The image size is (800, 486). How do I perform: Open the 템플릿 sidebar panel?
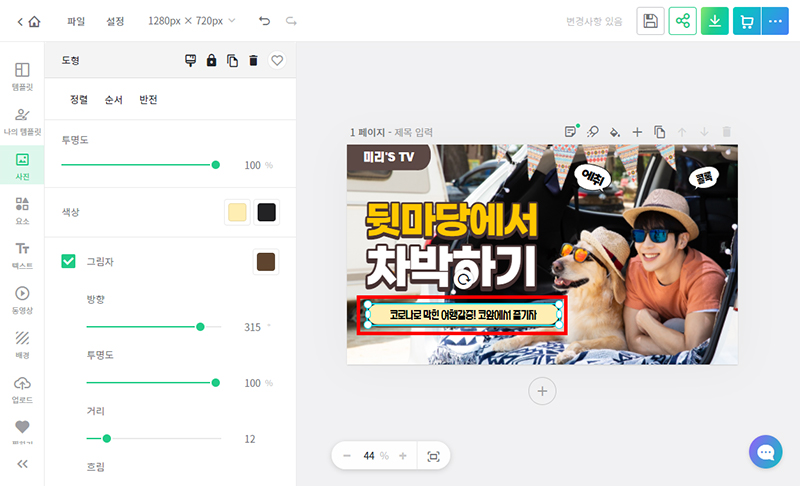click(22, 76)
